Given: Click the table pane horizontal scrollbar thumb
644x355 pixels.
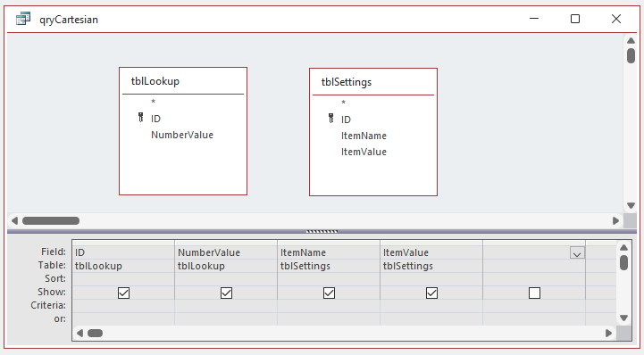Looking at the screenshot, I should click(x=51, y=220).
